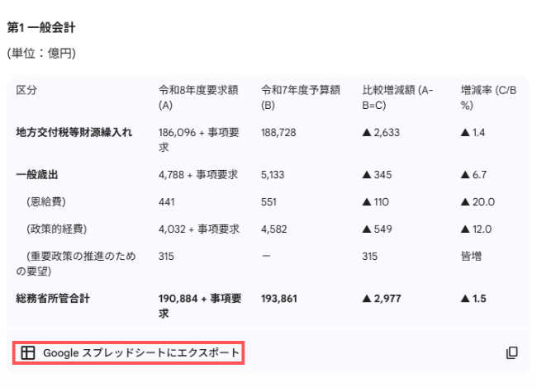Click the 皆増 rate cell
The width and height of the screenshot is (537, 392).
tap(471, 257)
